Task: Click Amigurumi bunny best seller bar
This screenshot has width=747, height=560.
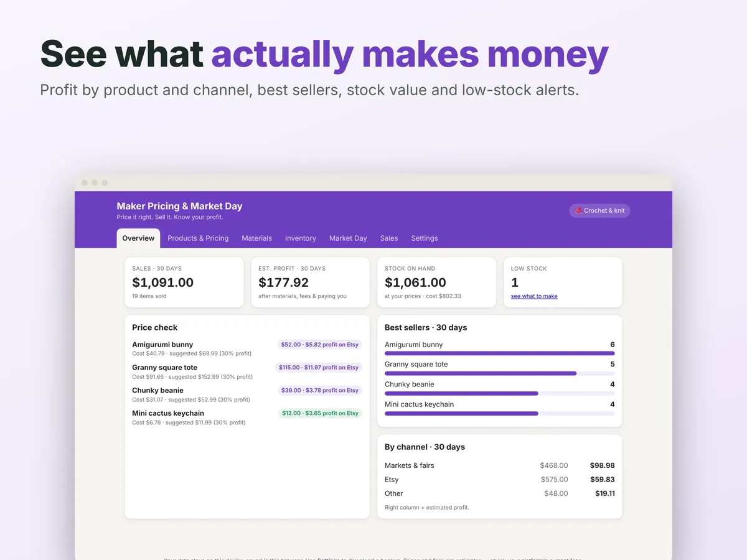Action: [499, 353]
